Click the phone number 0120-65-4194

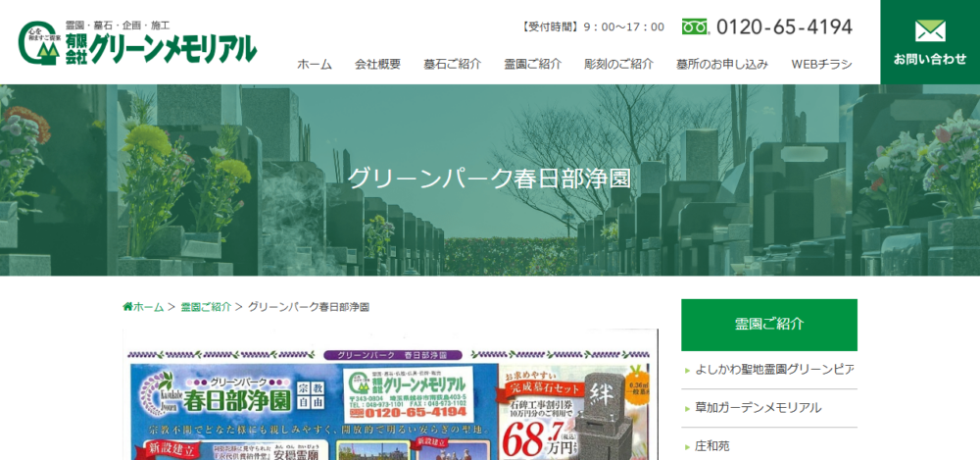(x=784, y=26)
